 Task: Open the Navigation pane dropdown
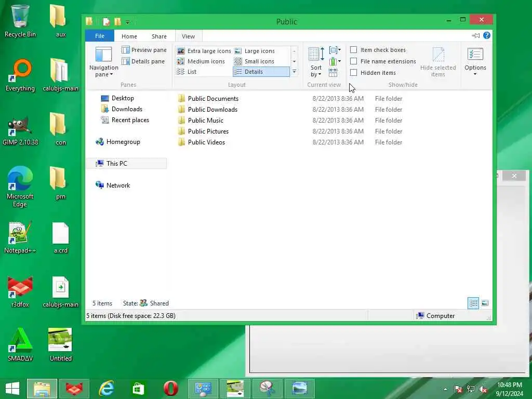103,62
